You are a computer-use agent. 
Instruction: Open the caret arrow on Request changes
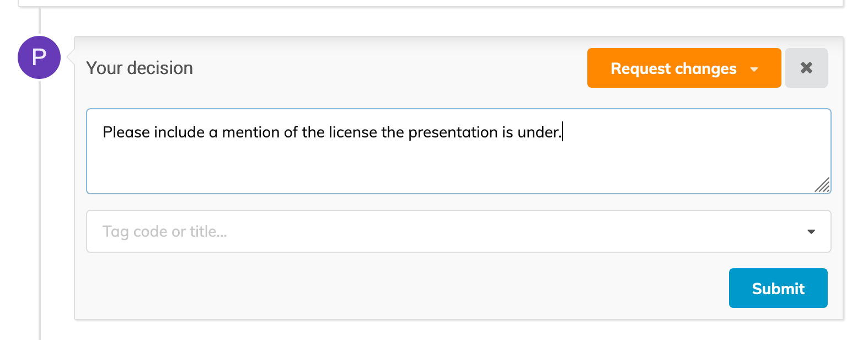click(754, 70)
